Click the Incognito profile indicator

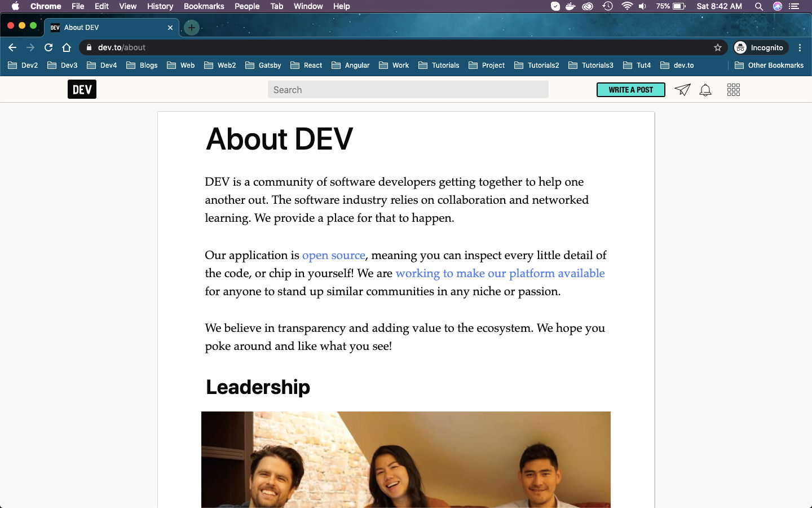point(760,47)
